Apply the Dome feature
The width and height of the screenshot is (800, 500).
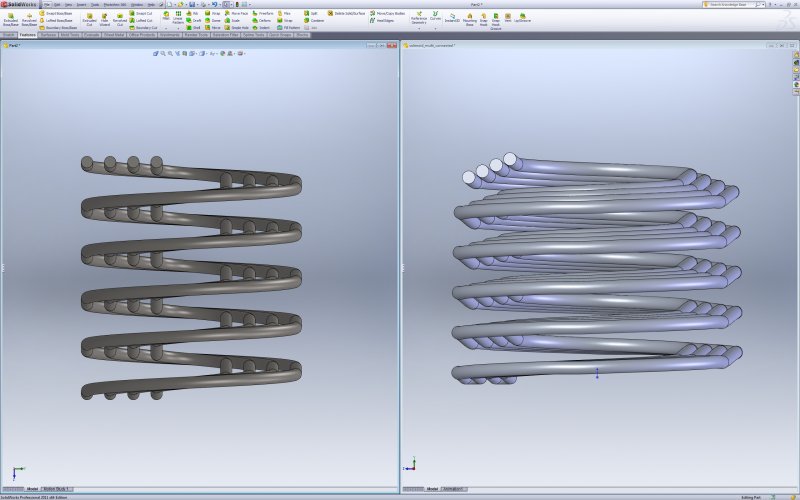213,20
